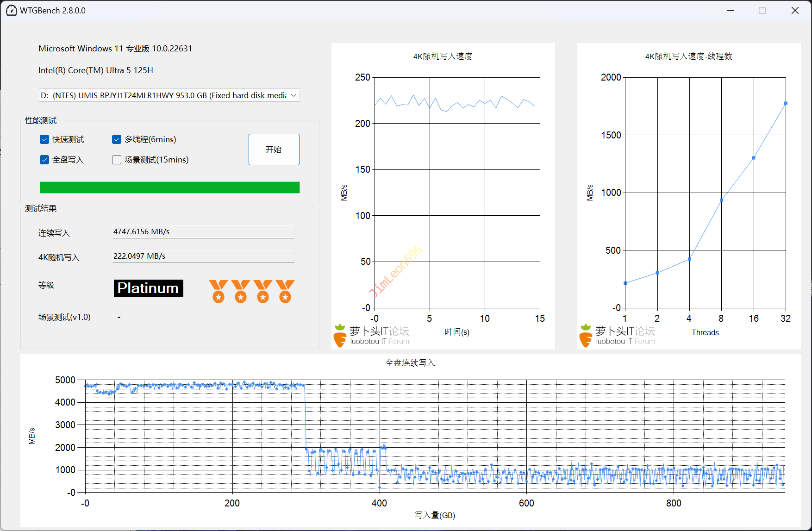Select the 4K随机写入 result value field
Image resolution: width=812 pixels, height=531 pixels.
[x=203, y=256]
